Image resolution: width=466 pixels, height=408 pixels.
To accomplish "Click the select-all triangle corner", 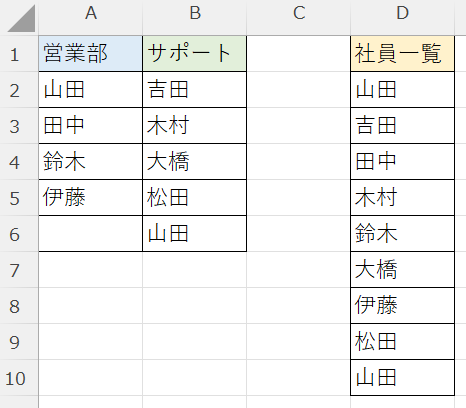I will tap(20, 17).
